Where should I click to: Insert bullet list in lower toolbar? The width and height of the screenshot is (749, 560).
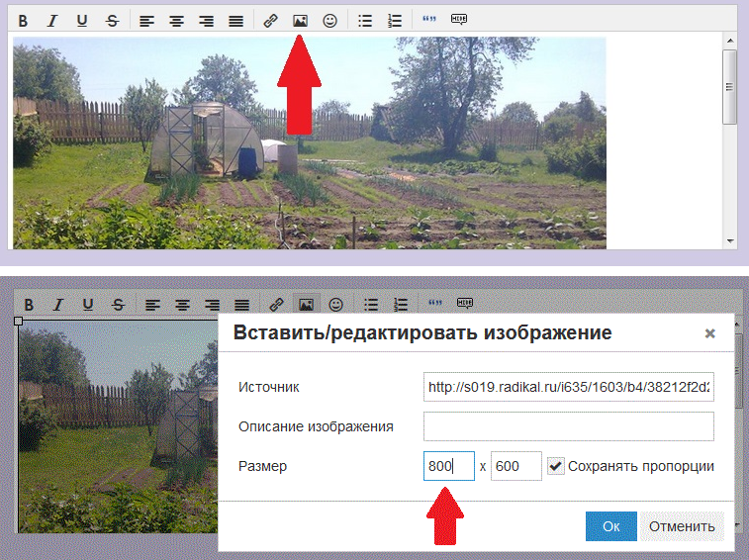371,305
